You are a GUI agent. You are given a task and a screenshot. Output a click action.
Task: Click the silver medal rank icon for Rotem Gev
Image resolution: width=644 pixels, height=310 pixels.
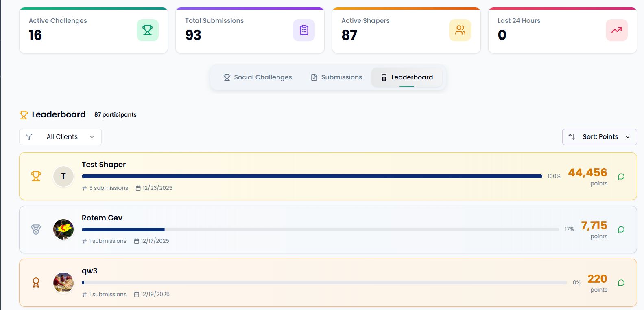[36, 229]
